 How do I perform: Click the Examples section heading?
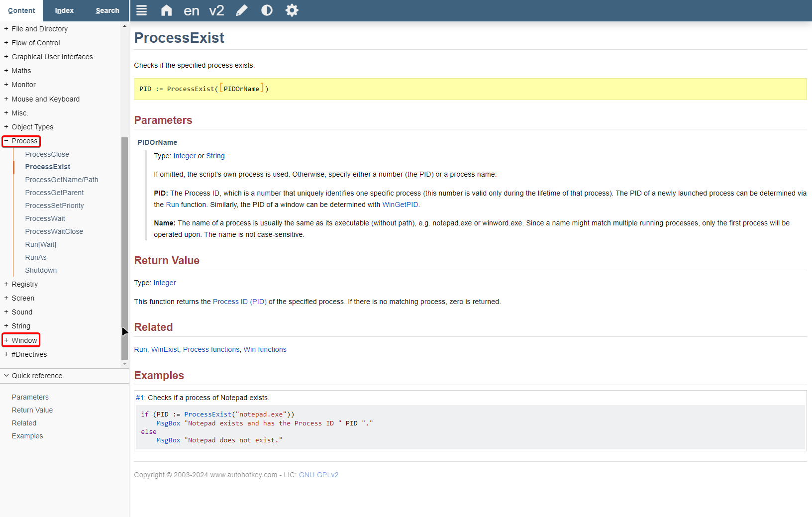pos(159,375)
